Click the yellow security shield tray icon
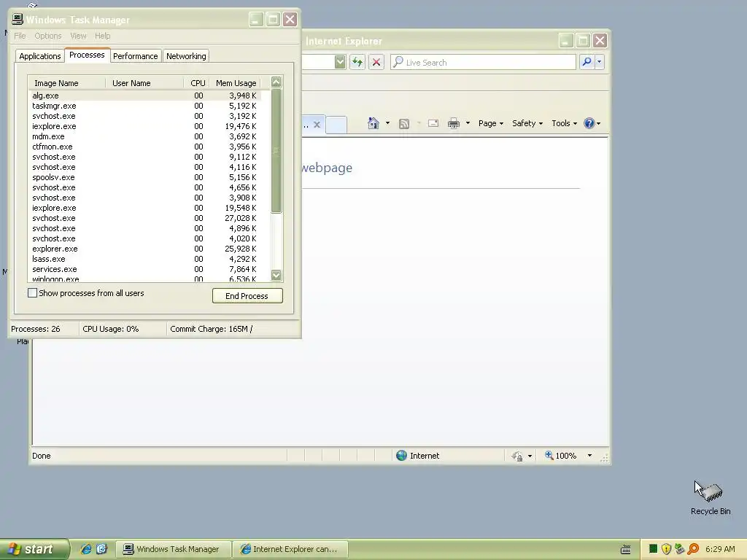This screenshot has width=747, height=560. (666, 549)
